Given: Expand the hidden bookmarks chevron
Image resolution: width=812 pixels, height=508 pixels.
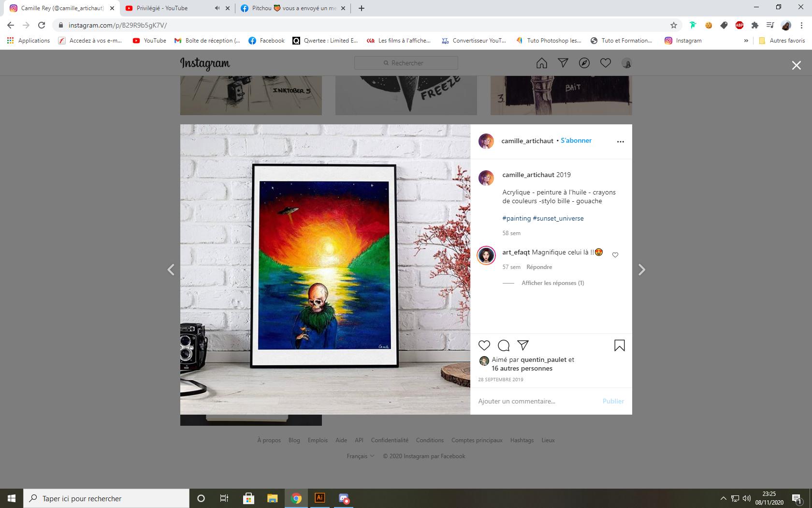Looking at the screenshot, I should 746,41.
